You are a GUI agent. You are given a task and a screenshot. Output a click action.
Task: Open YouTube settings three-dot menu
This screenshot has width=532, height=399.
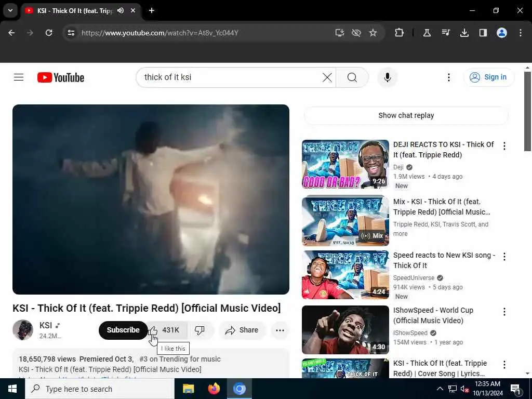coord(448,77)
